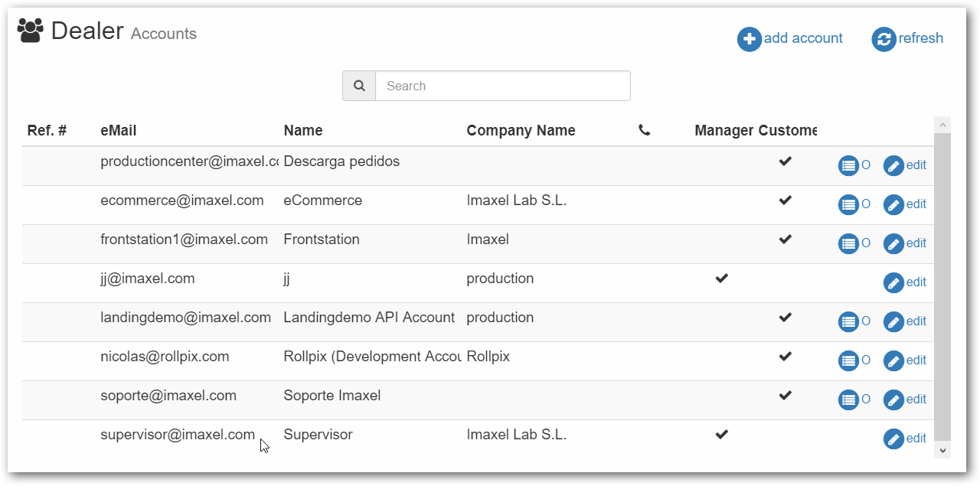Click the Manager checkmark for supervisor@imaxel.com
This screenshot has height=486, width=980.
pos(721,435)
